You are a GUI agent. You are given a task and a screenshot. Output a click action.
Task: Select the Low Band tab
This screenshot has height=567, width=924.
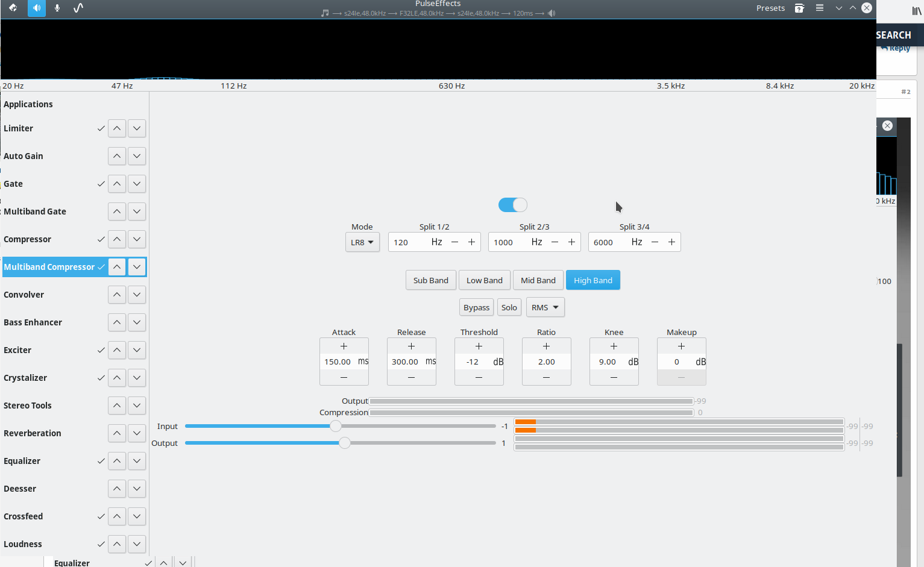coord(485,280)
